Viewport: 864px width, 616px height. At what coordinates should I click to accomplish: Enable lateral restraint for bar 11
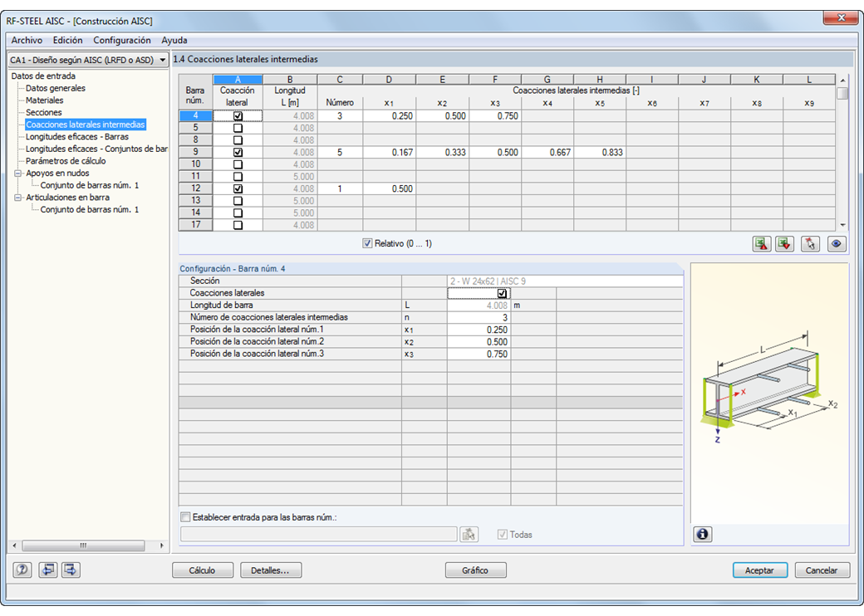[x=238, y=177]
